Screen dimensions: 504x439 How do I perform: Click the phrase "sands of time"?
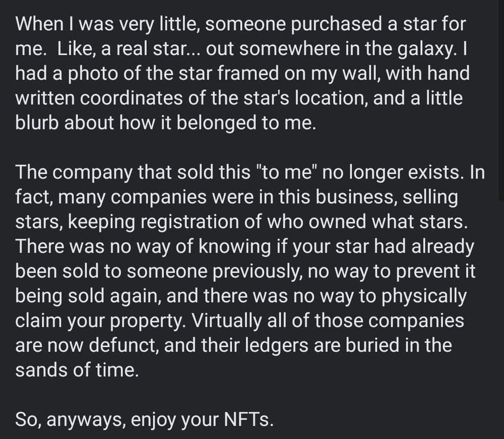pyautogui.click(x=76, y=370)
